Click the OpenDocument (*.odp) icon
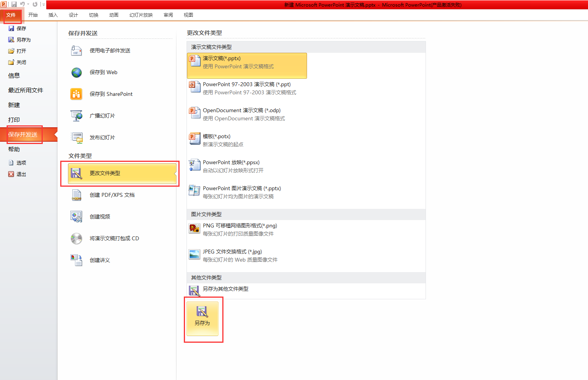588x380 pixels. coord(194,113)
